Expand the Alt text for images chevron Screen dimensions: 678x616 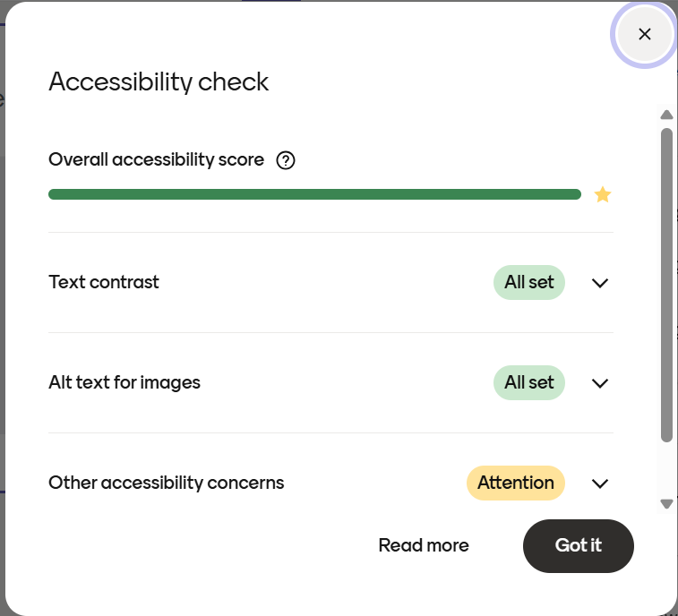click(600, 383)
